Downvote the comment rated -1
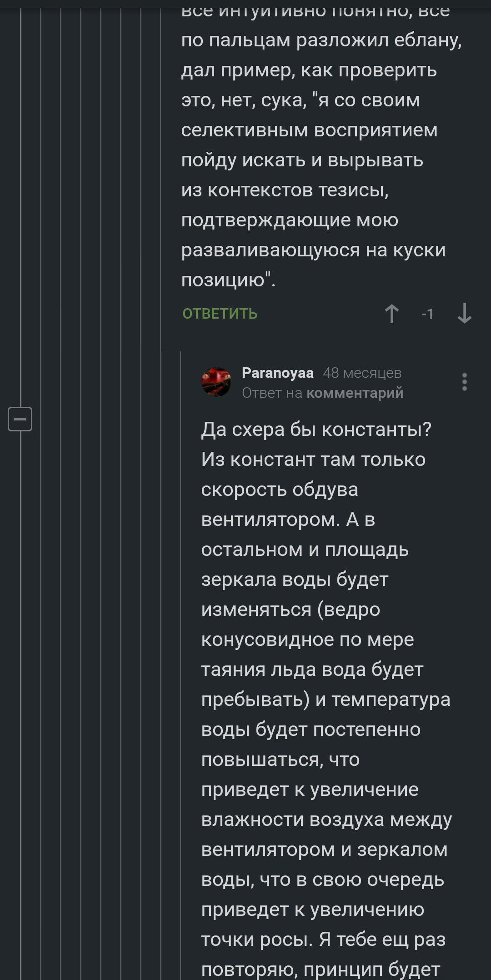Viewport: 491px width, 980px height. pyautogui.click(x=464, y=314)
